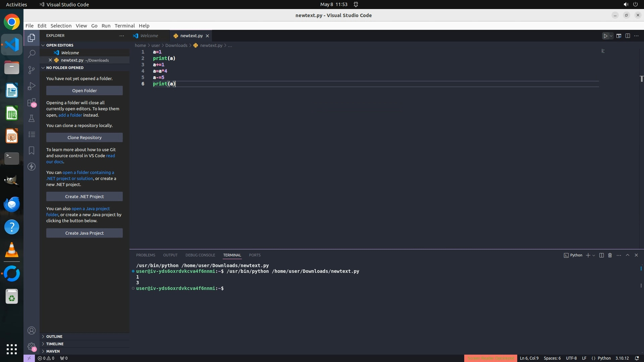This screenshot has height=362, width=644.
Task: Open the Terminal menu
Action: (x=124, y=26)
